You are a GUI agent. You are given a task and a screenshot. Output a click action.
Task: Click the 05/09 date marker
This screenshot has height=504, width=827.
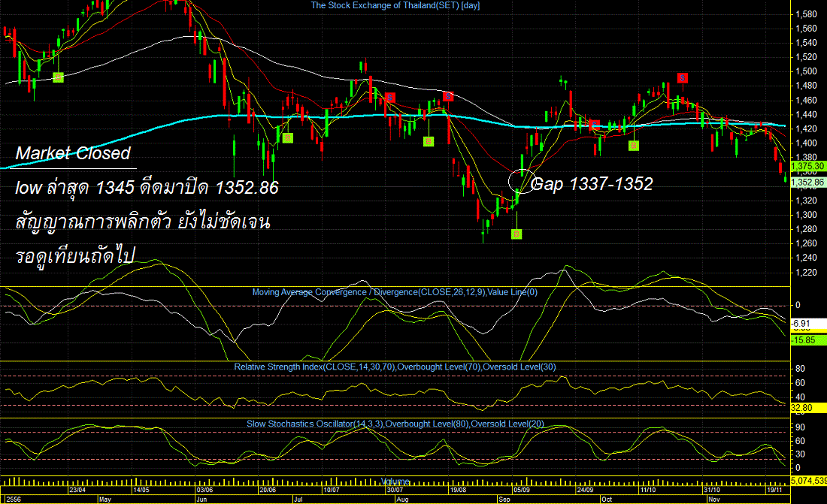(x=522, y=490)
